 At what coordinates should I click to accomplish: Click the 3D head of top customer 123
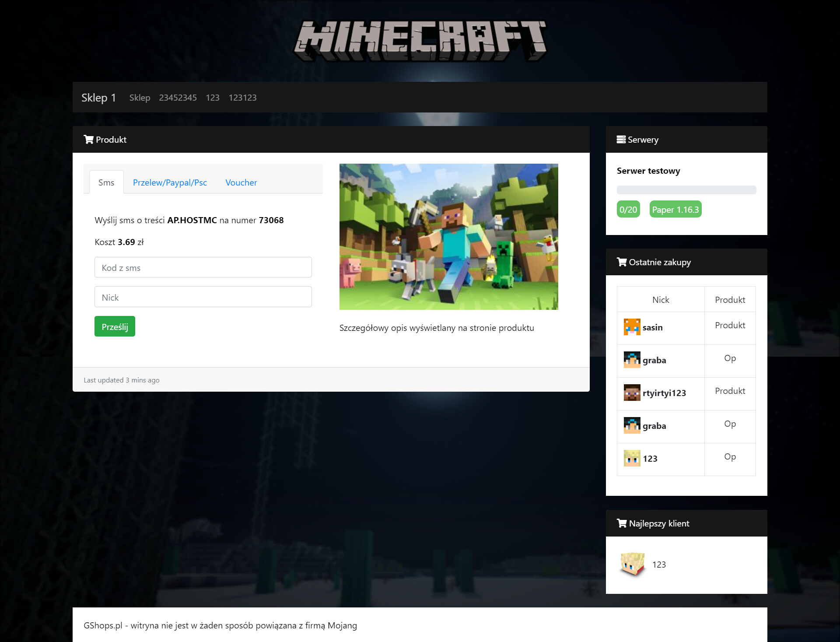point(632,565)
